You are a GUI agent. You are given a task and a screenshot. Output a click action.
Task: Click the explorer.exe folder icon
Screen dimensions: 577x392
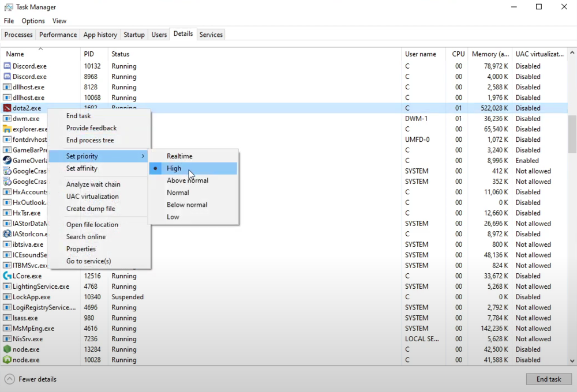(8, 129)
